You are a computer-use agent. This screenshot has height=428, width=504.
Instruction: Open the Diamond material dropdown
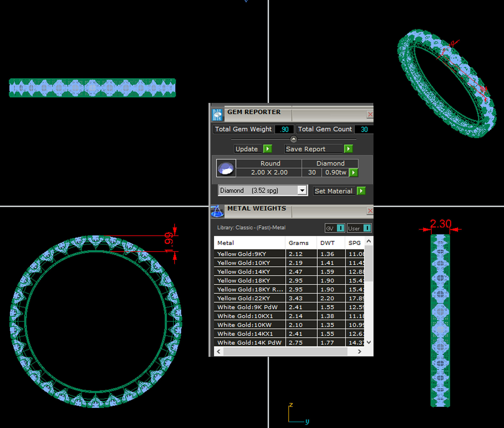pyautogui.click(x=302, y=190)
